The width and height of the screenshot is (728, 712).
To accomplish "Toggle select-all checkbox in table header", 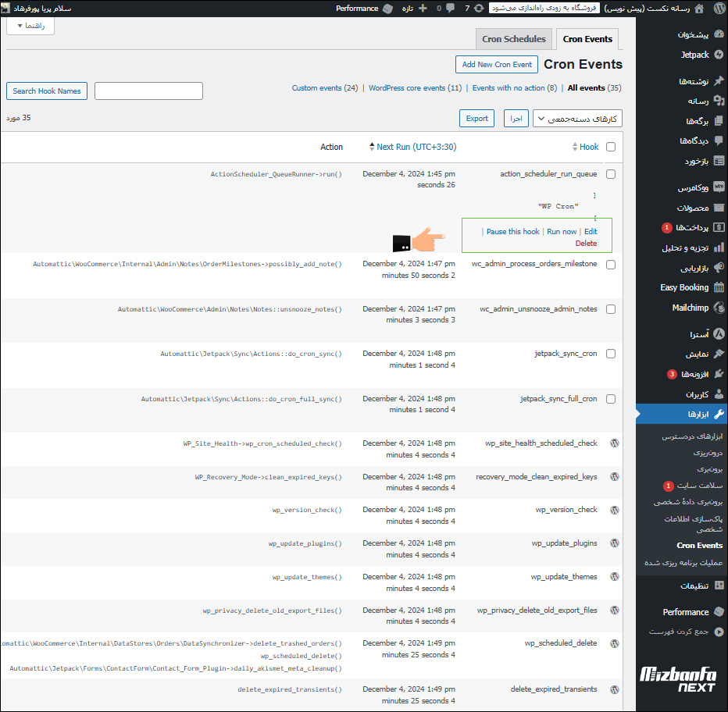I will point(611,147).
